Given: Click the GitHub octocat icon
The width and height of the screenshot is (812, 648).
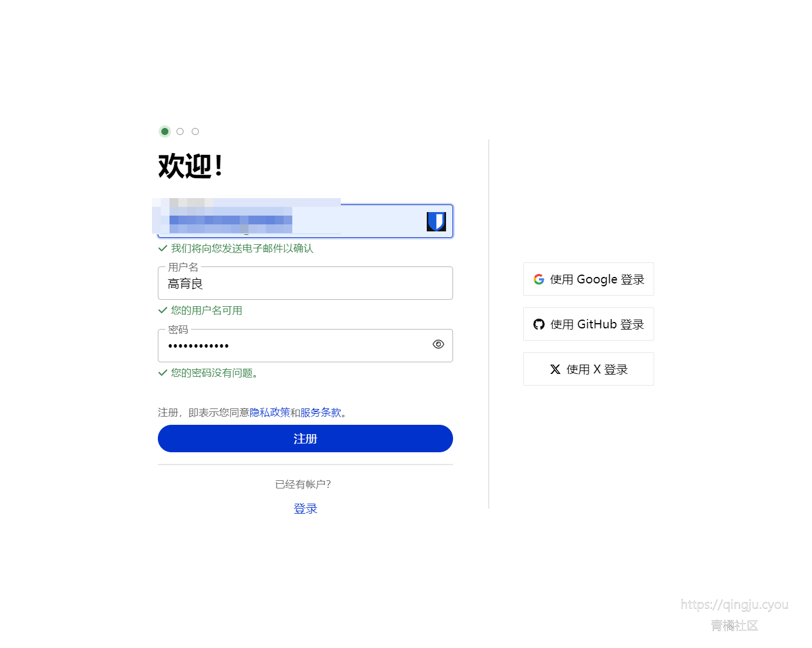Looking at the screenshot, I should pos(539,324).
